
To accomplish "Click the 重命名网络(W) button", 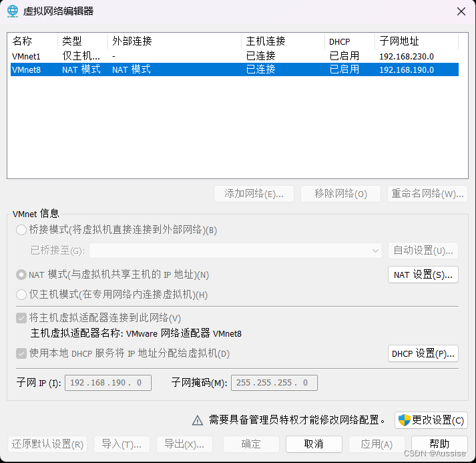I will coord(427,194).
